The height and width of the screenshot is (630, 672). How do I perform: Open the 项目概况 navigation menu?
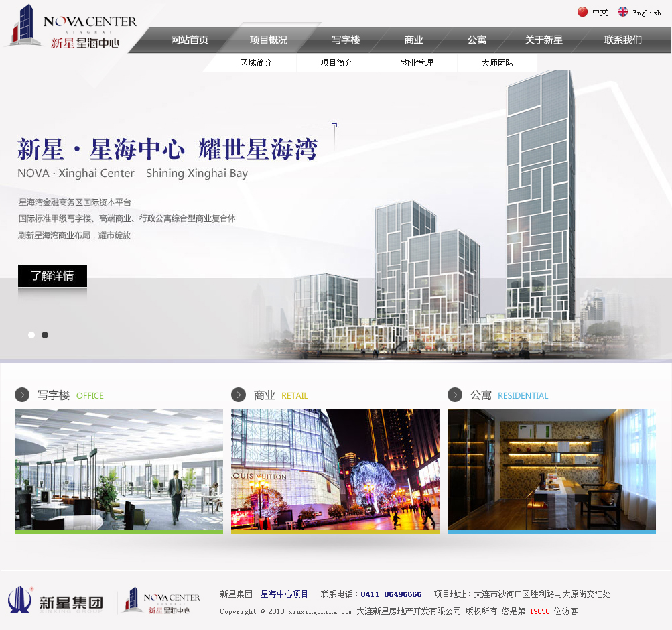tap(268, 40)
